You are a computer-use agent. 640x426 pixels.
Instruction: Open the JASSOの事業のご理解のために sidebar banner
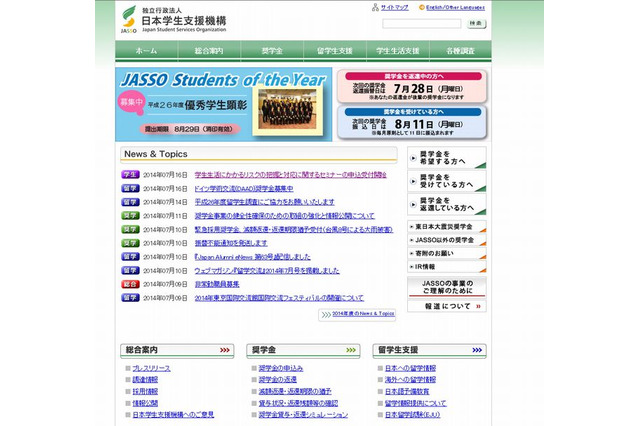447,287
